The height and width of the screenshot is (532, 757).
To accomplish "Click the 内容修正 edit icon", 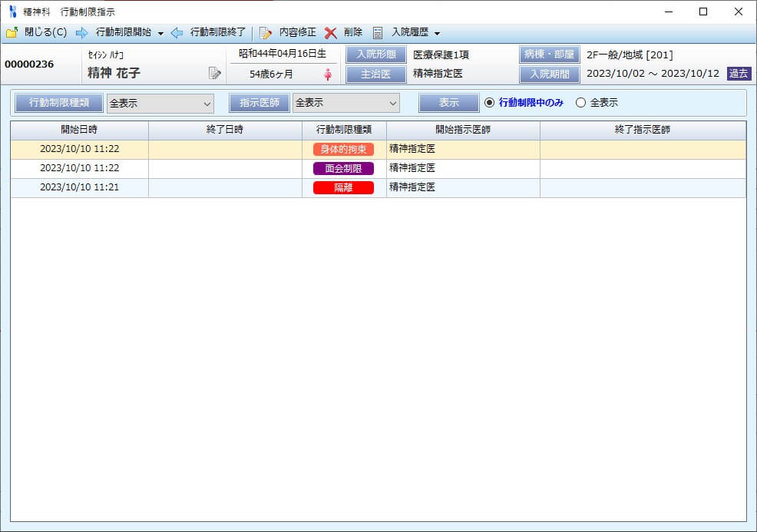I will point(266,33).
